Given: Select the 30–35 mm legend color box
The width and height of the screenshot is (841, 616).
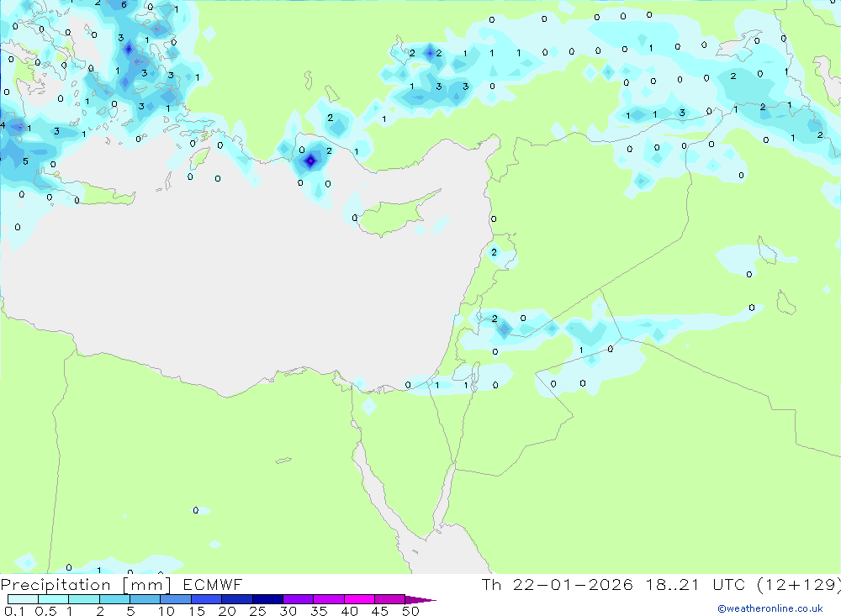Looking at the screenshot, I should [x=299, y=599].
